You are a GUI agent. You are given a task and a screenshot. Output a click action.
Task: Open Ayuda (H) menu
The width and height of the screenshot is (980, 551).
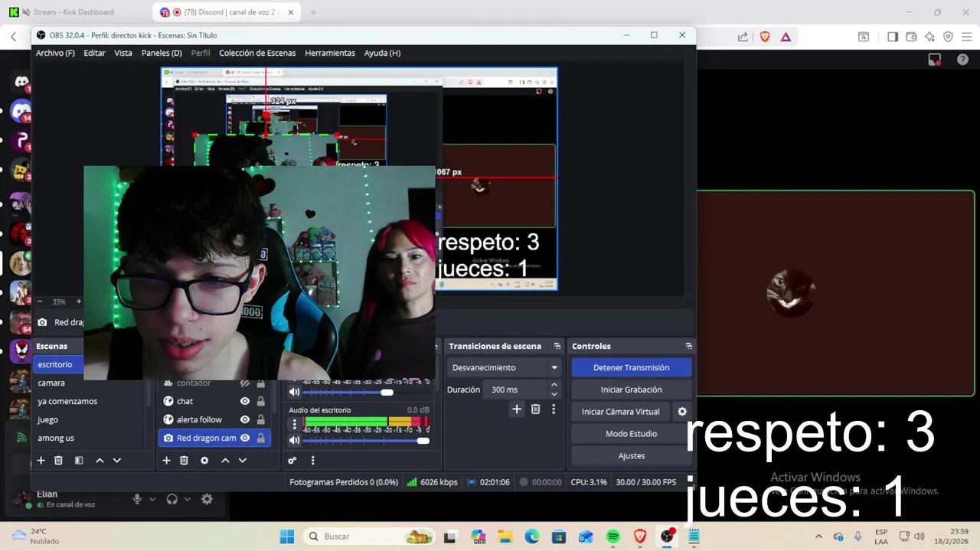tap(382, 53)
